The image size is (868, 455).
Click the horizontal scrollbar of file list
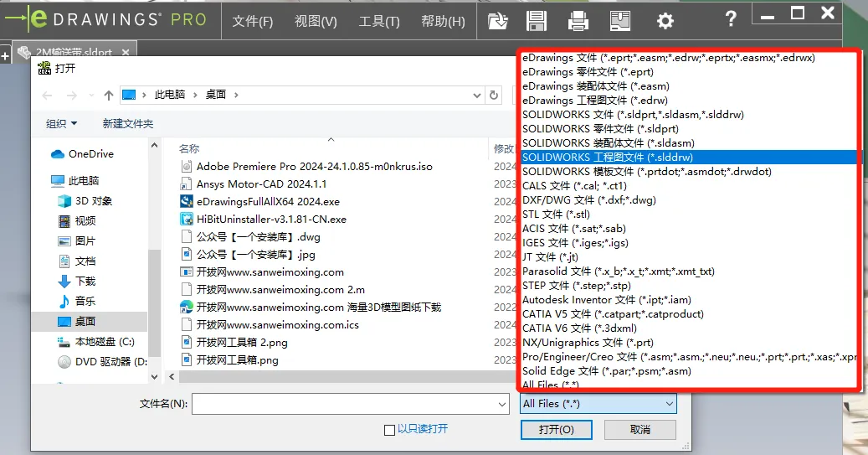coord(346,377)
